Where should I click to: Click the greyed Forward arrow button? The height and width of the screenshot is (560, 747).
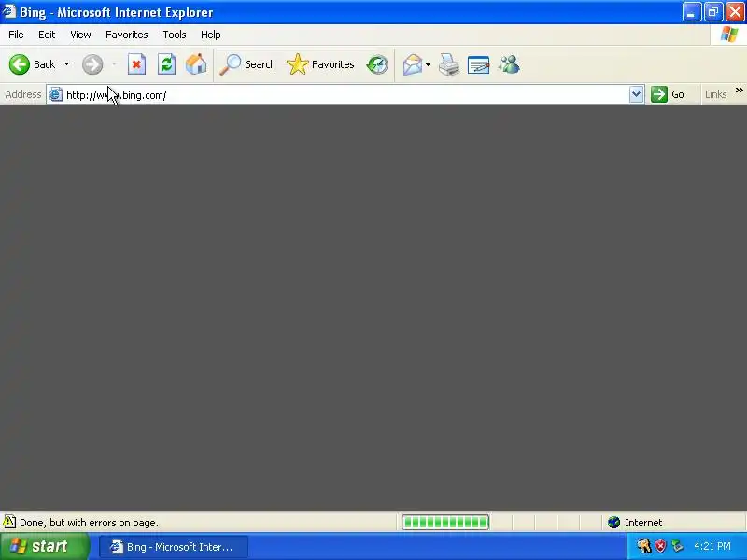coord(92,64)
